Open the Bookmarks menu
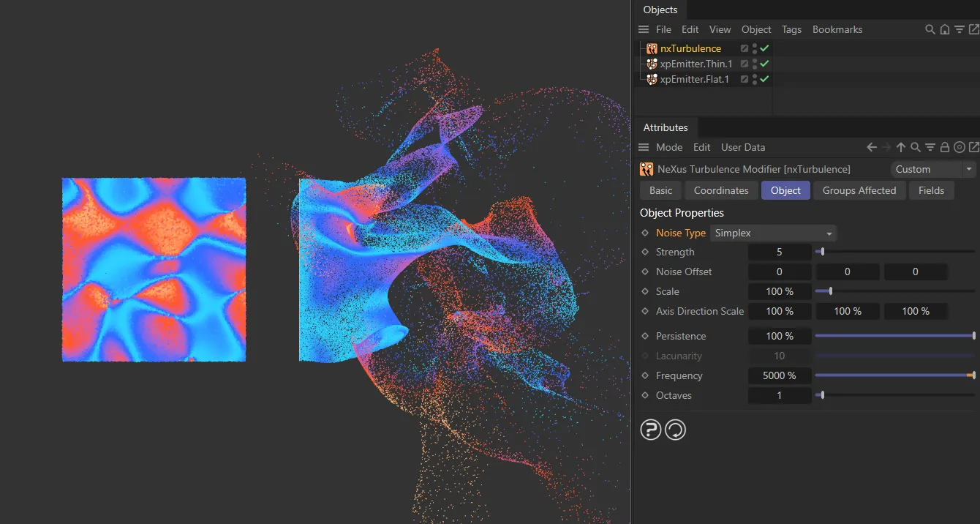 [x=837, y=29]
